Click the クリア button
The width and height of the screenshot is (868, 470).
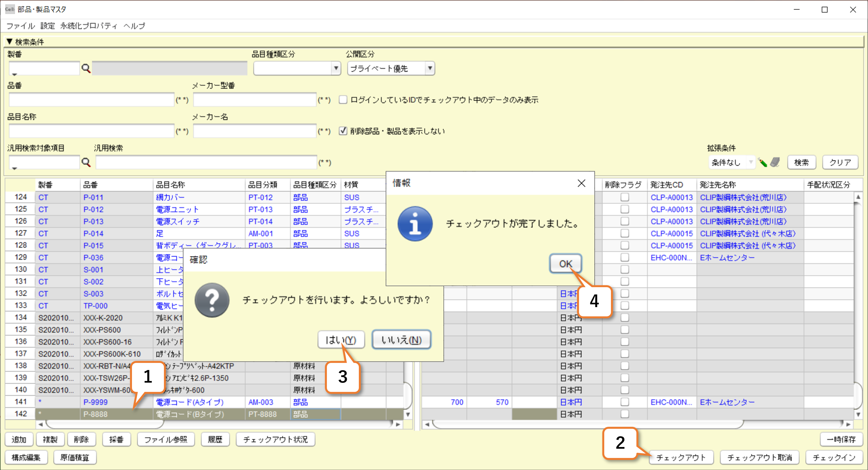coord(840,162)
